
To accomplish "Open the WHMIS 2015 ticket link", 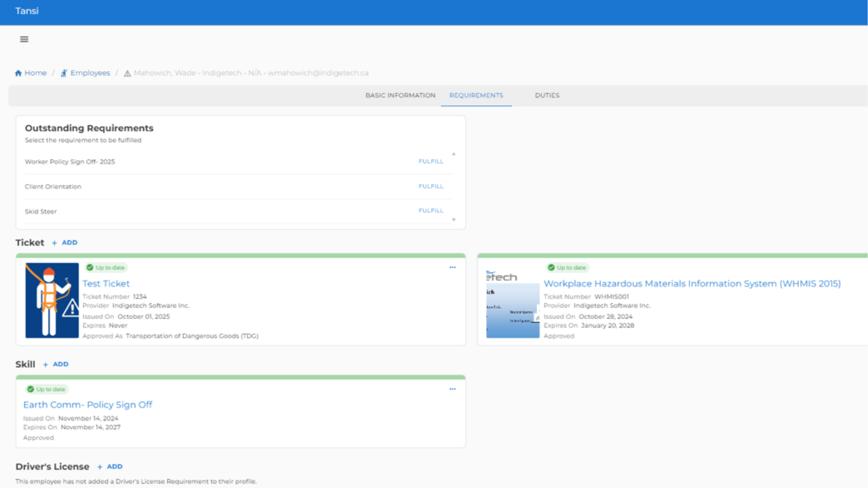I will [x=692, y=283].
